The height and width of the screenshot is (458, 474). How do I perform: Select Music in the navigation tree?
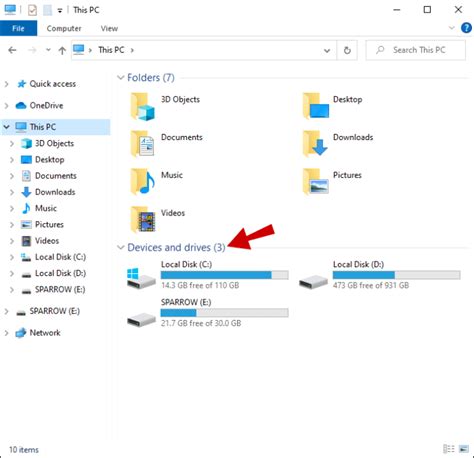coord(46,208)
